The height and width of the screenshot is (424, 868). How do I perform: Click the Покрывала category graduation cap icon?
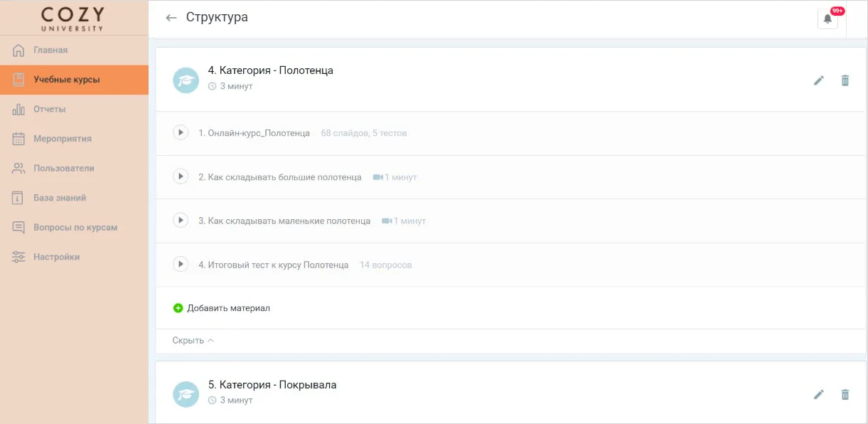coord(186,393)
